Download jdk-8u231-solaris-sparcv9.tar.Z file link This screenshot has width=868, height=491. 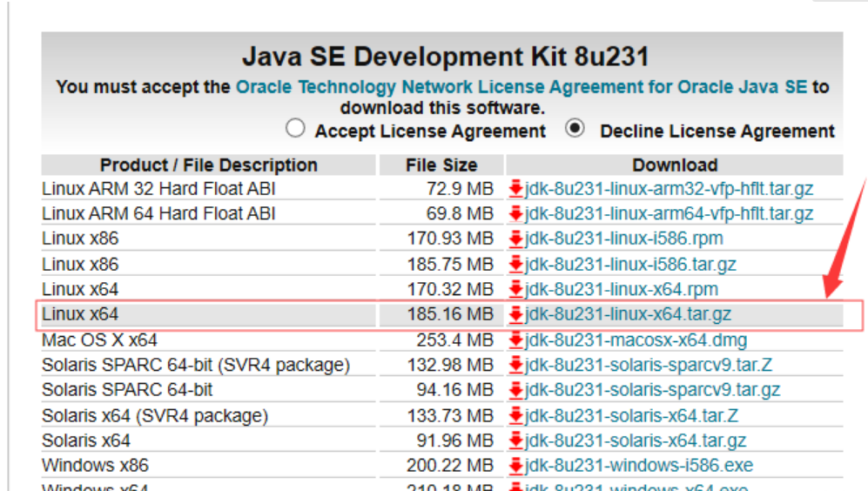pyautogui.click(x=649, y=365)
